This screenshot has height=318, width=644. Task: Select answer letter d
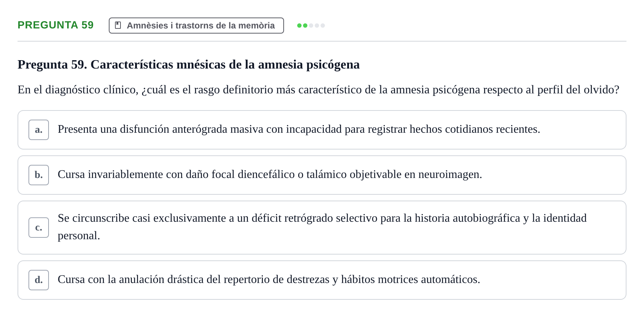[39, 280]
